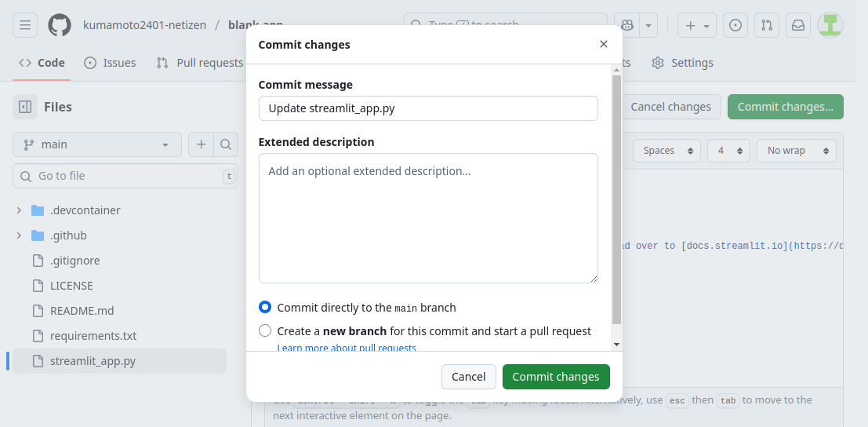Open the hamburger navigation menu
The image size is (868, 427).
pos(25,25)
